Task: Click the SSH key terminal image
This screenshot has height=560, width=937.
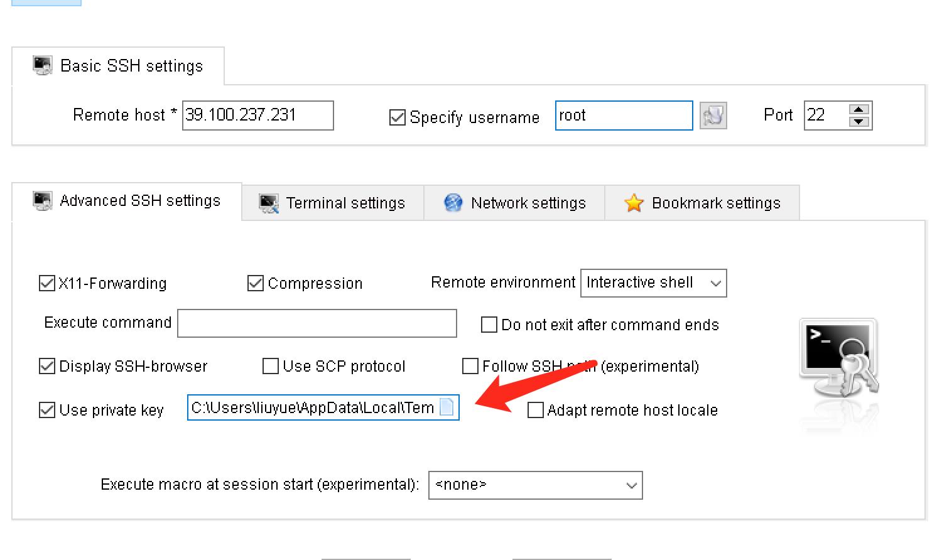Action: coord(839,359)
